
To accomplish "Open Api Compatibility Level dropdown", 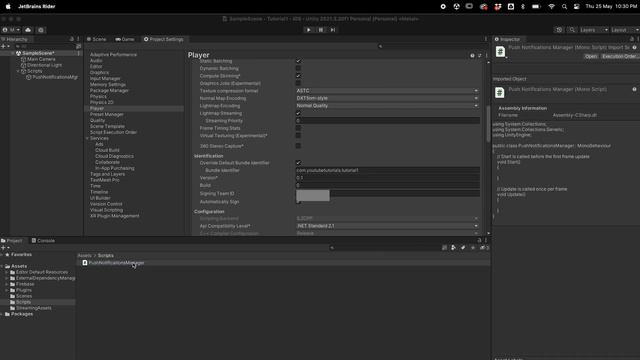I will point(387,226).
